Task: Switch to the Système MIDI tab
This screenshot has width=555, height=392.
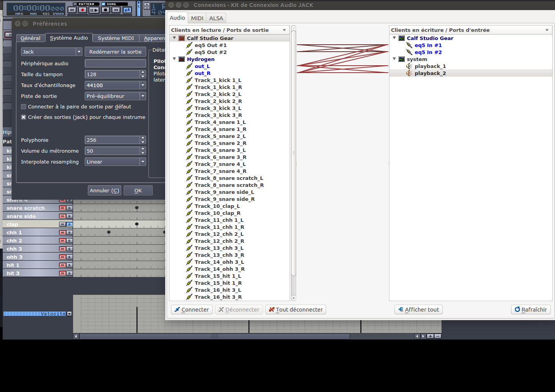Action: tap(116, 38)
